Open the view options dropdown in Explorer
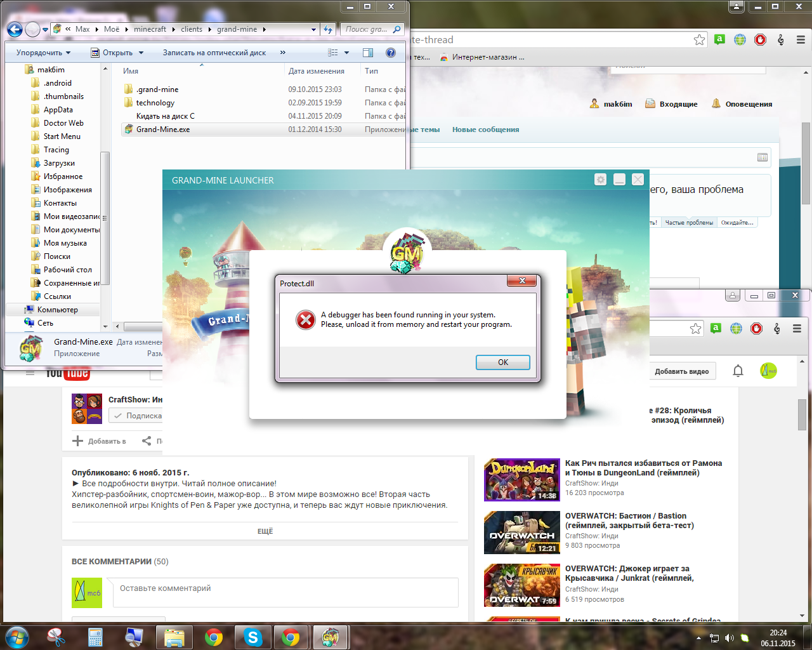Image resolution: width=812 pixels, height=650 pixels. 346,53
